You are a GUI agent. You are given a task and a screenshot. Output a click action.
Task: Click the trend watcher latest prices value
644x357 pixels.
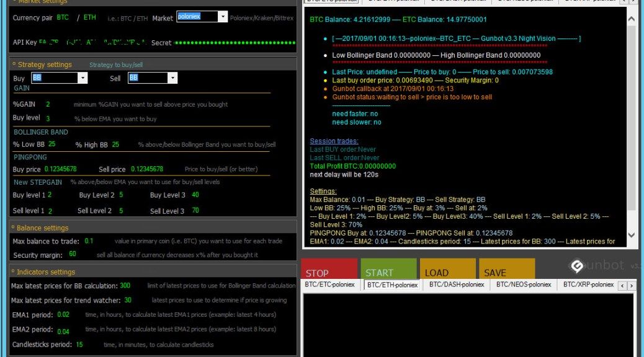pos(128,301)
